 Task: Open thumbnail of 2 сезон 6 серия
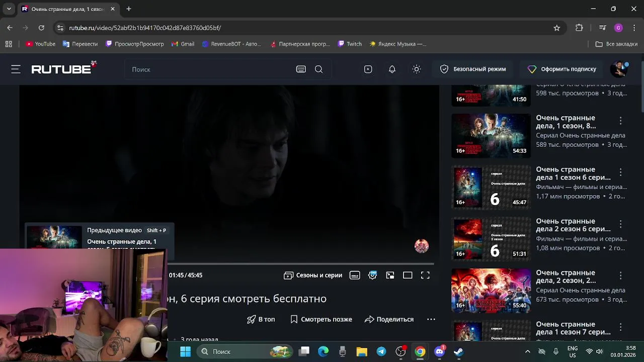click(x=491, y=239)
